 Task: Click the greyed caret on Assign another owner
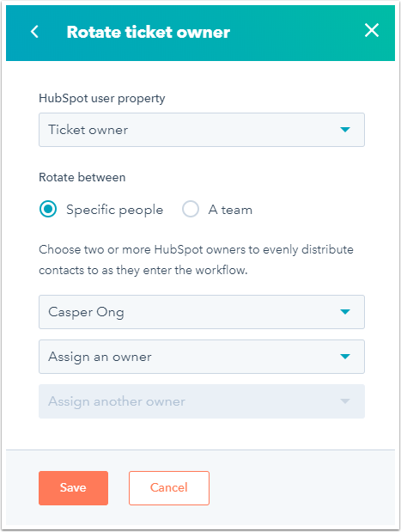tap(345, 401)
